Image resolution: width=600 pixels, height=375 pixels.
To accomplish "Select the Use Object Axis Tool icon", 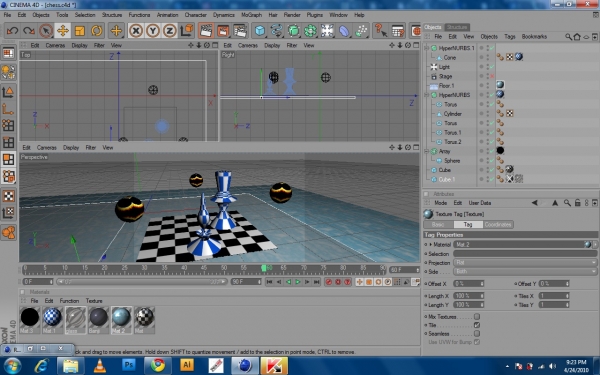I will (8, 109).
